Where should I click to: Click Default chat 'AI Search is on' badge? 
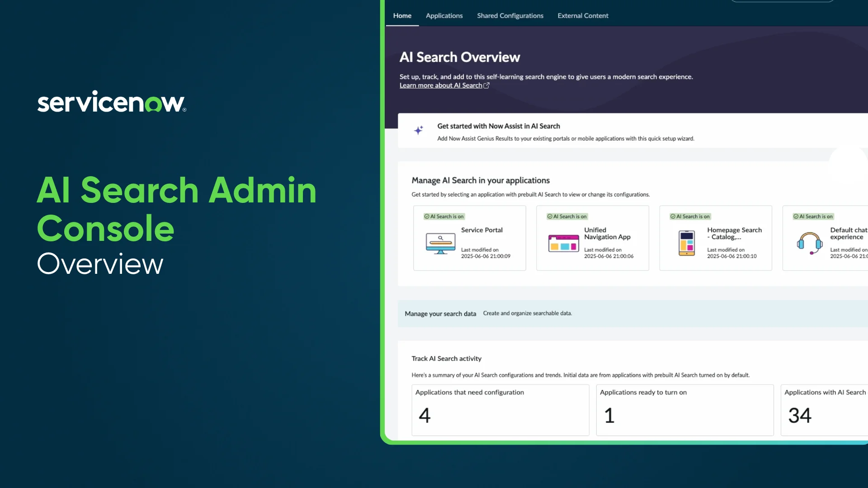click(x=813, y=216)
